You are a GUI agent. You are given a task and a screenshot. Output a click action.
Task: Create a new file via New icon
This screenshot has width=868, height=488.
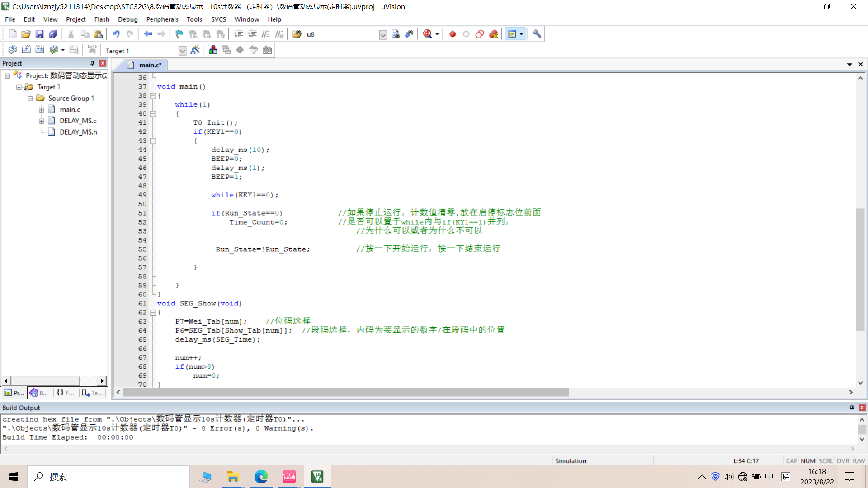pos(12,34)
